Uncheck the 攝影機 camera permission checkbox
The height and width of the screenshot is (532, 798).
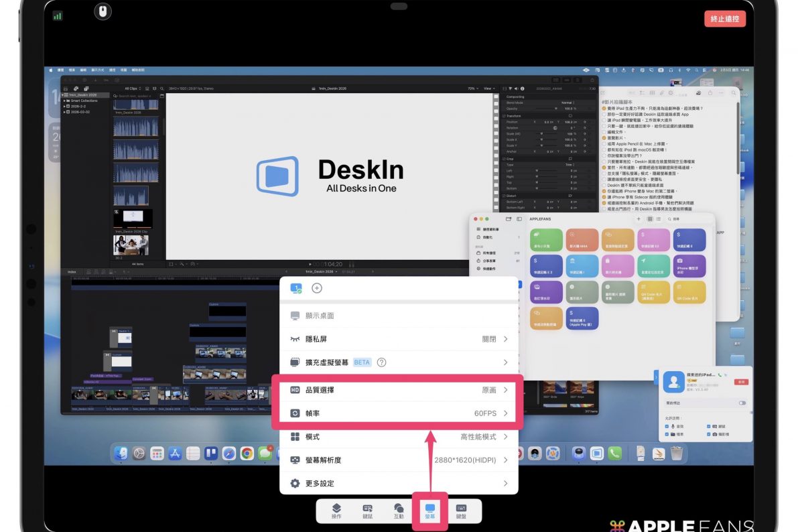[x=710, y=435]
